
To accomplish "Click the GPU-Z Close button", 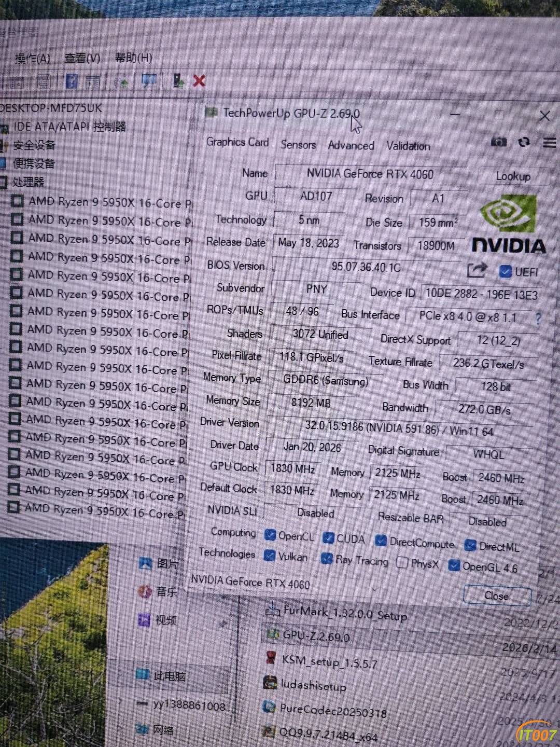I will point(497,596).
